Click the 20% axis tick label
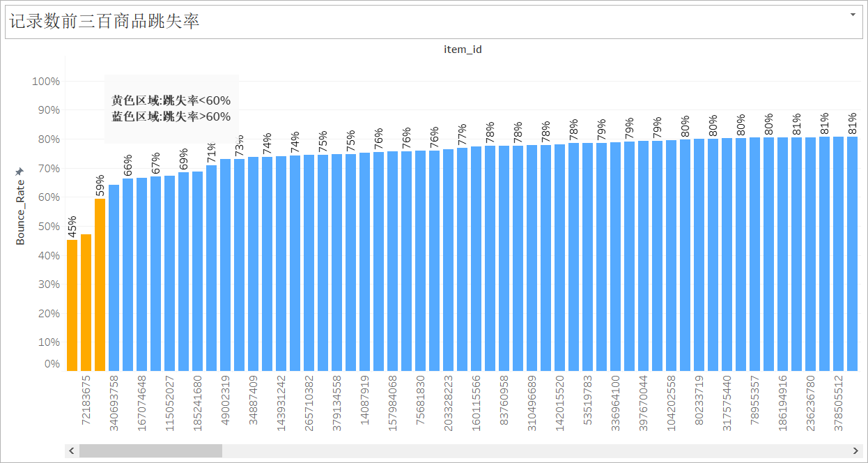The image size is (868, 463). 49,314
